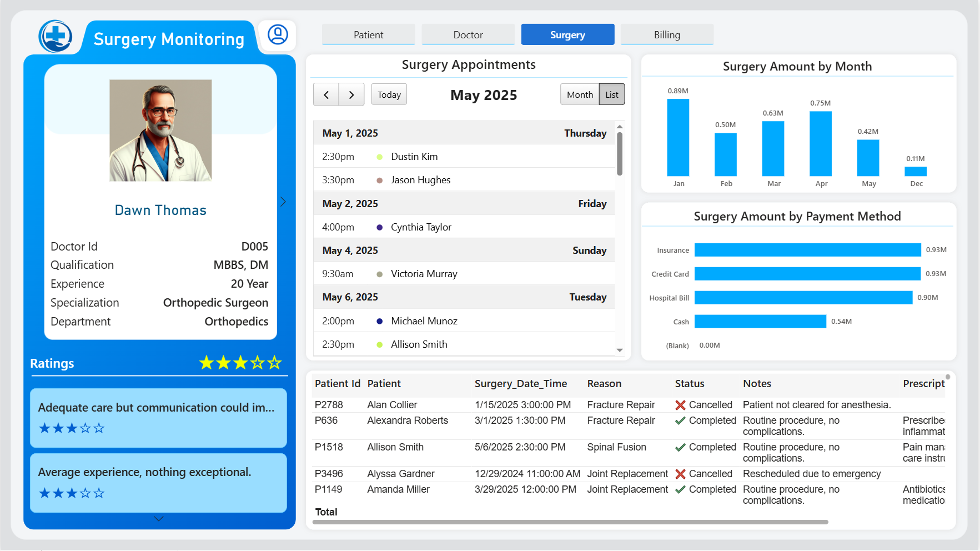
Task: Click the hospital cross logo icon
Action: pos(56,37)
